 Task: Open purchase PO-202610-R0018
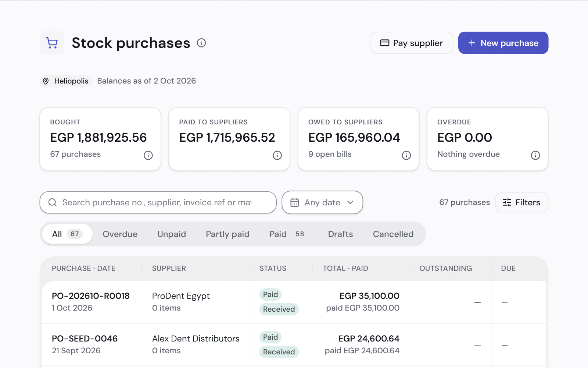click(91, 296)
